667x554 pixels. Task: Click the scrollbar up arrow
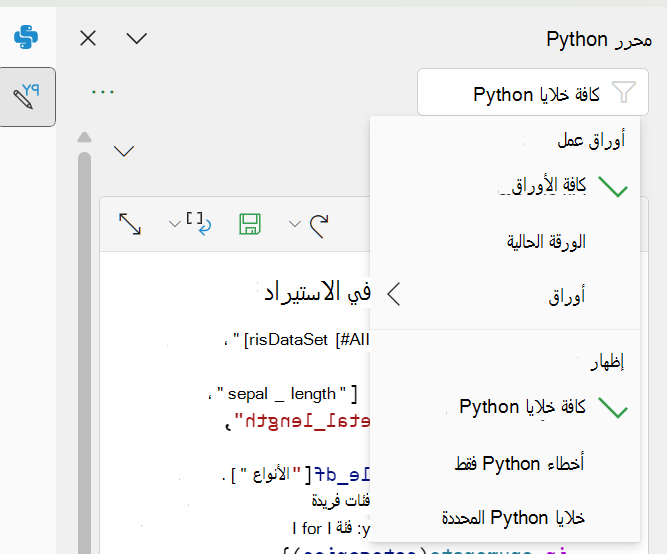pyautogui.click(x=84, y=137)
